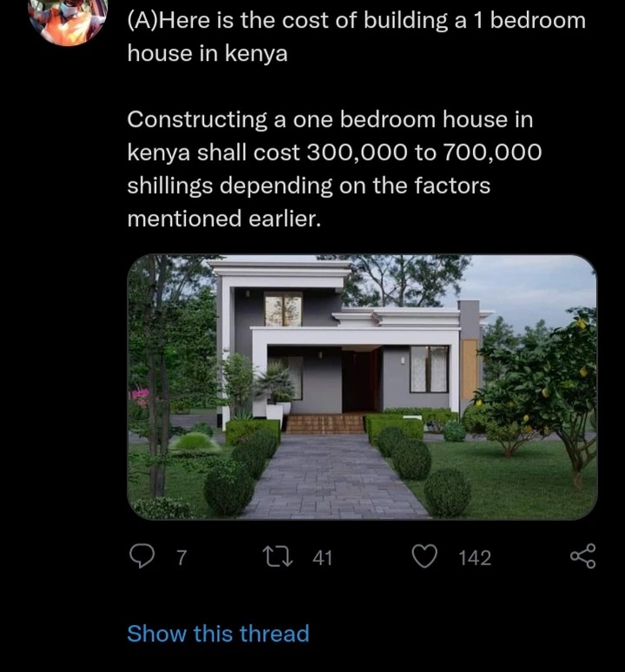Viewport: 625px width, 672px height.
Task: Like the tweet with the heart icon
Action: (x=424, y=557)
